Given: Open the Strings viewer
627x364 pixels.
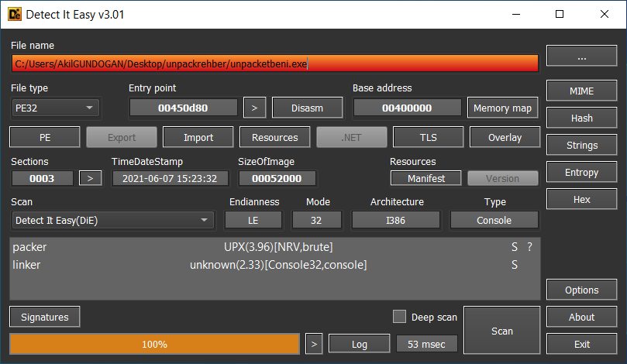Looking at the screenshot, I should 581,145.
